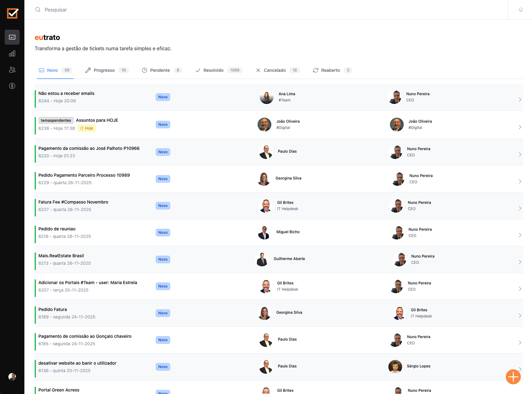This screenshot has width=532, height=394.
Task: Open the statistics bar-chart sidebar icon
Action: (x=12, y=53)
